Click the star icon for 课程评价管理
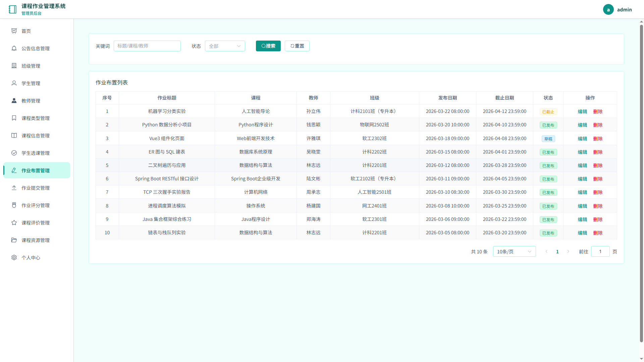 click(14, 223)
